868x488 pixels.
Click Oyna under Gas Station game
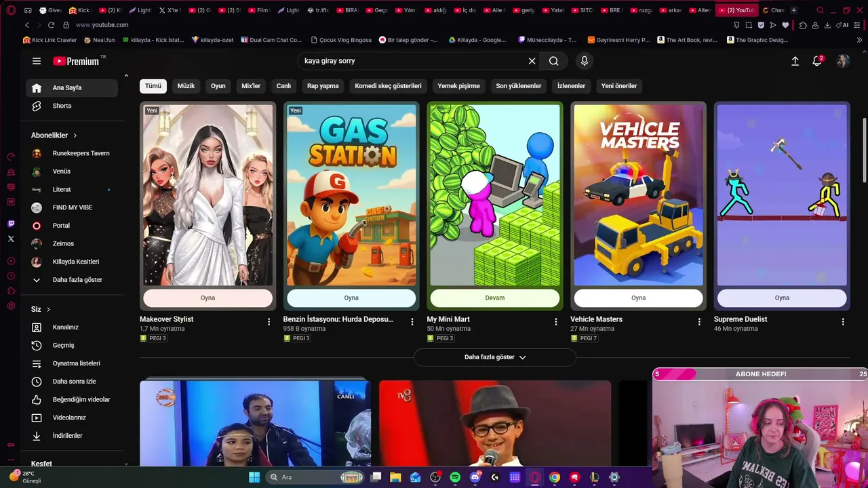351,298
